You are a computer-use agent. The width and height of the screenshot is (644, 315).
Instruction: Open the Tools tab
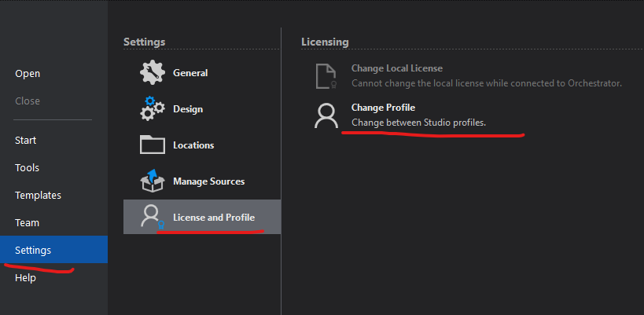click(27, 168)
